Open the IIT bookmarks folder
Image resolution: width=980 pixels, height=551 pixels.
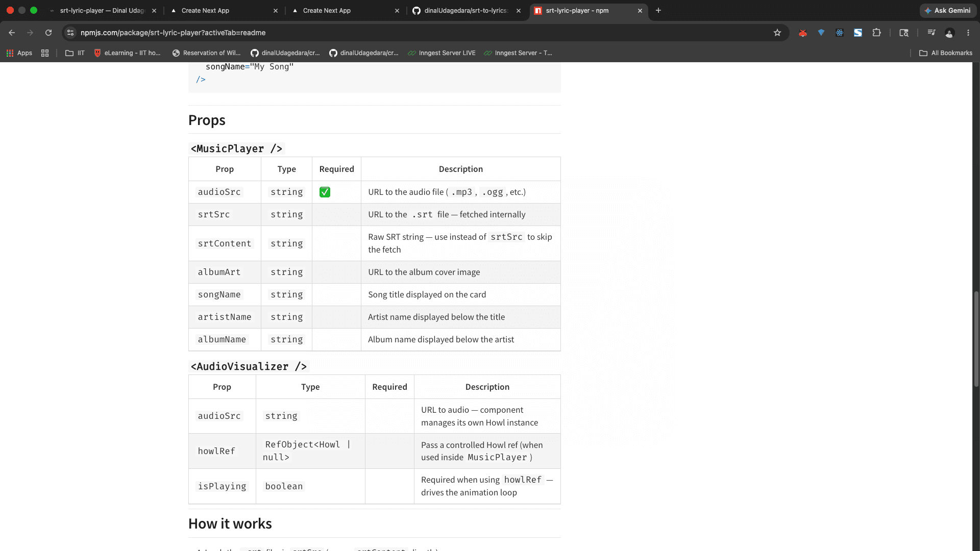(75, 53)
